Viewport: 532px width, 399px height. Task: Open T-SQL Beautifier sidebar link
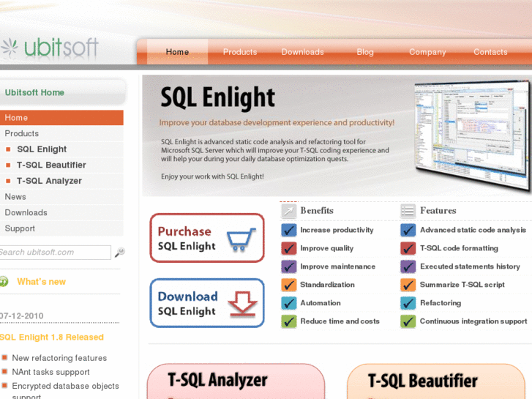[x=51, y=165]
